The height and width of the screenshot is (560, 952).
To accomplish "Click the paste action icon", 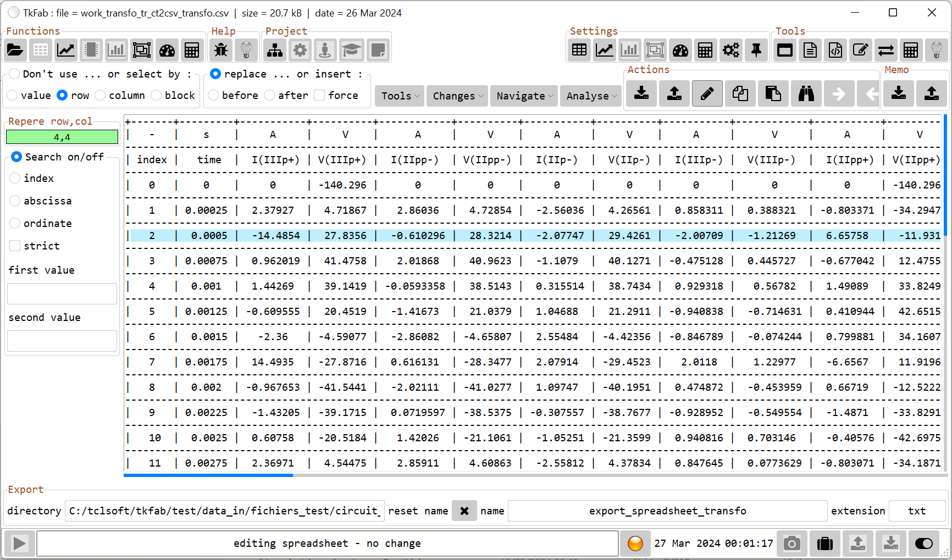I will (x=773, y=93).
